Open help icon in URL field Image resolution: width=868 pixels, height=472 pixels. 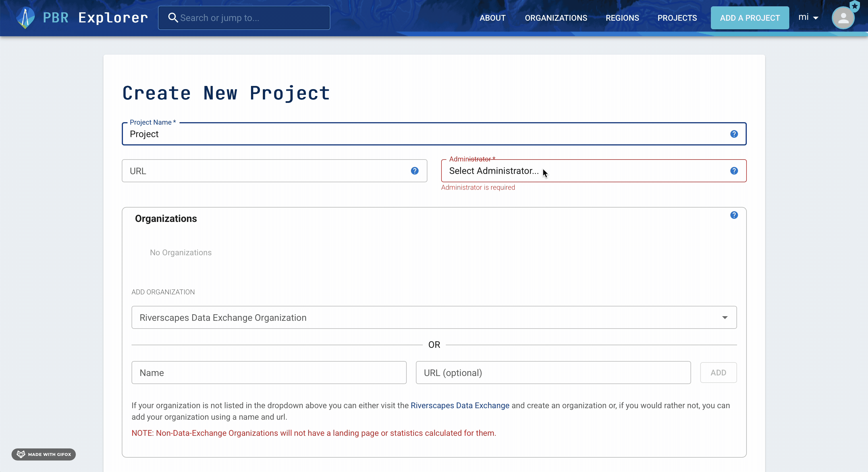point(414,171)
